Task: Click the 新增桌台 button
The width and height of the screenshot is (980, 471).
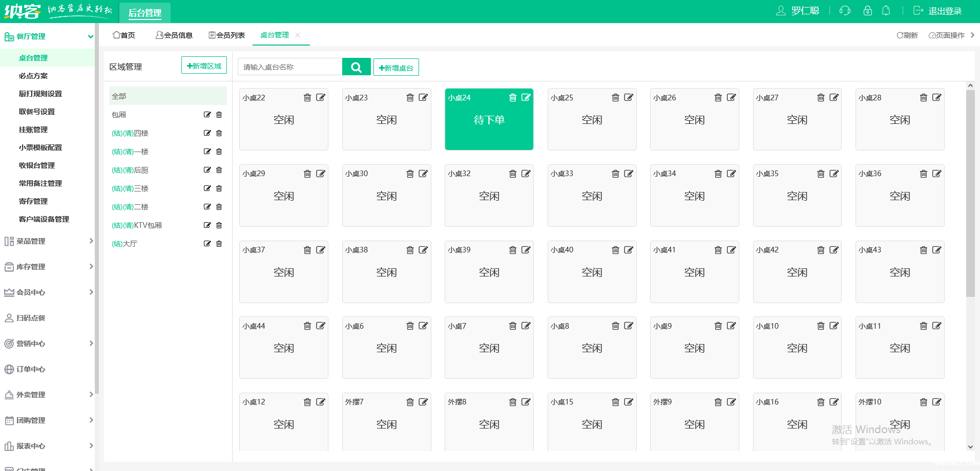Action: pos(396,68)
